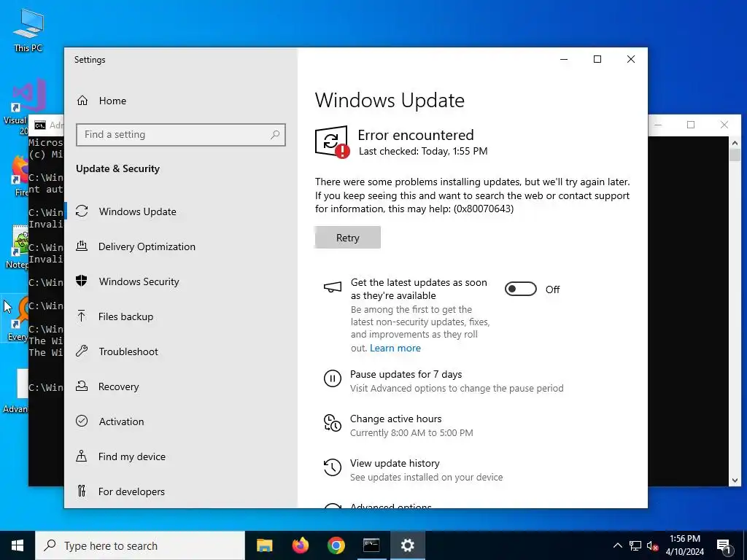
Task: Click the megaphone icon for latest updates
Action: click(333, 287)
